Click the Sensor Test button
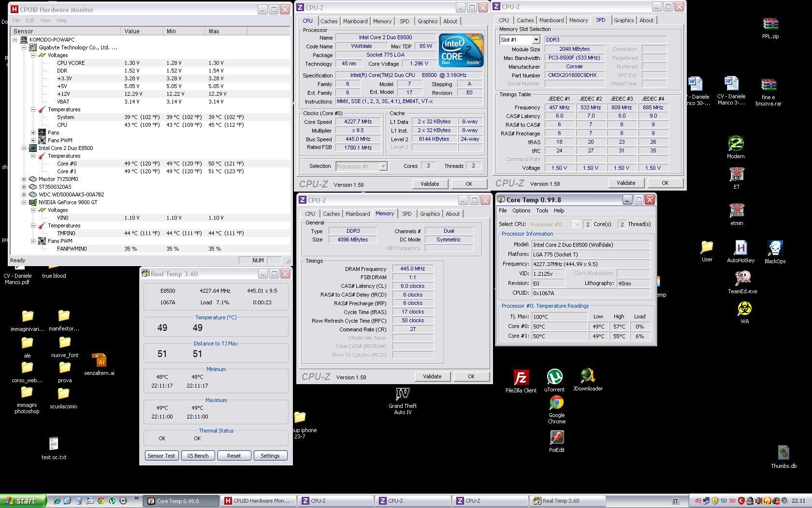This screenshot has height=508, width=812. click(161, 456)
